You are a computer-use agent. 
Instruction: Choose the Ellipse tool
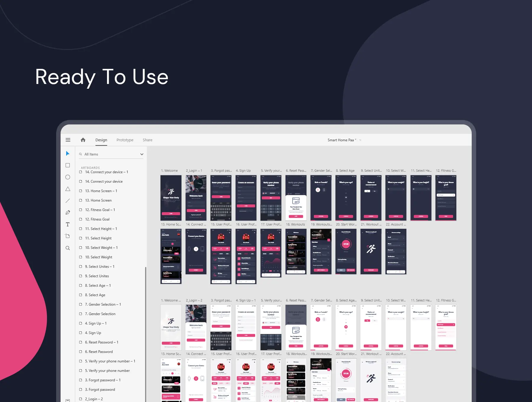68,177
